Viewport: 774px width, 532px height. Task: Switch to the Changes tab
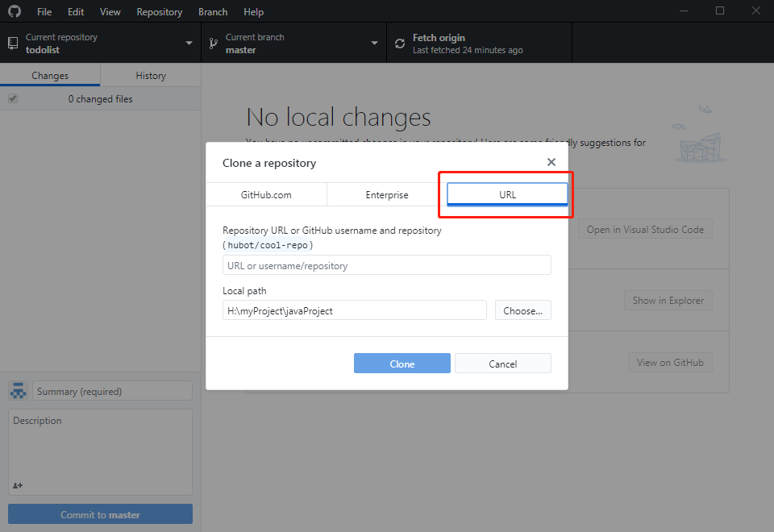(50, 75)
